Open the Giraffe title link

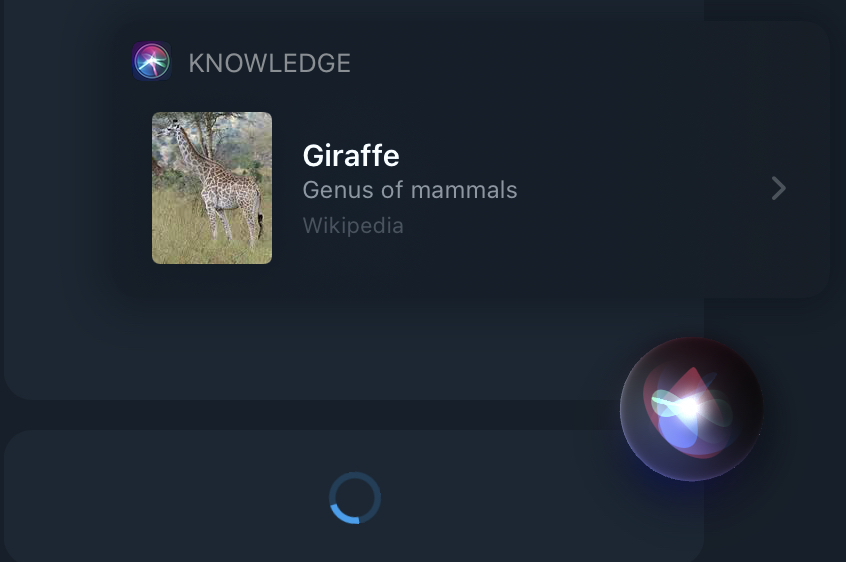point(351,155)
